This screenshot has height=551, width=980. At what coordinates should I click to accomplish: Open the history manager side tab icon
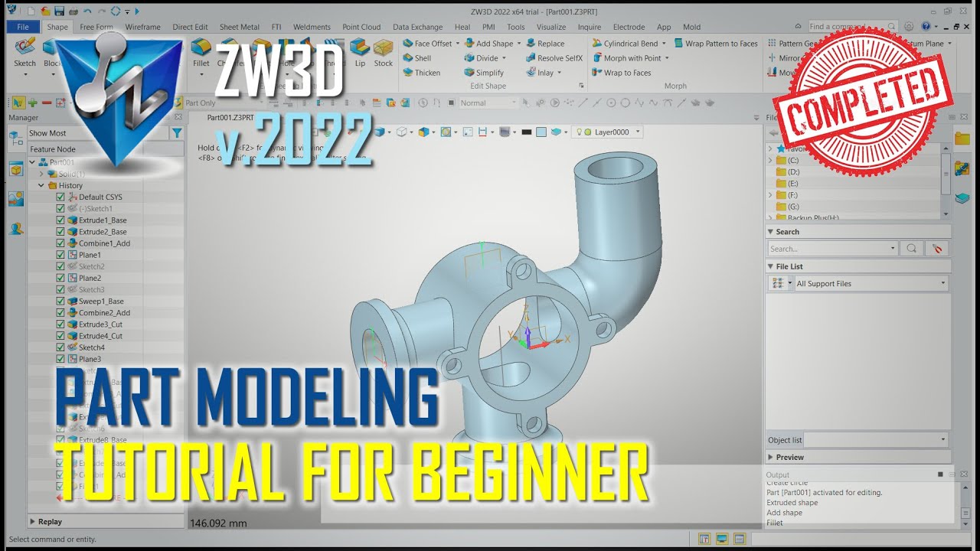pyautogui.click(x=16, y=139)
